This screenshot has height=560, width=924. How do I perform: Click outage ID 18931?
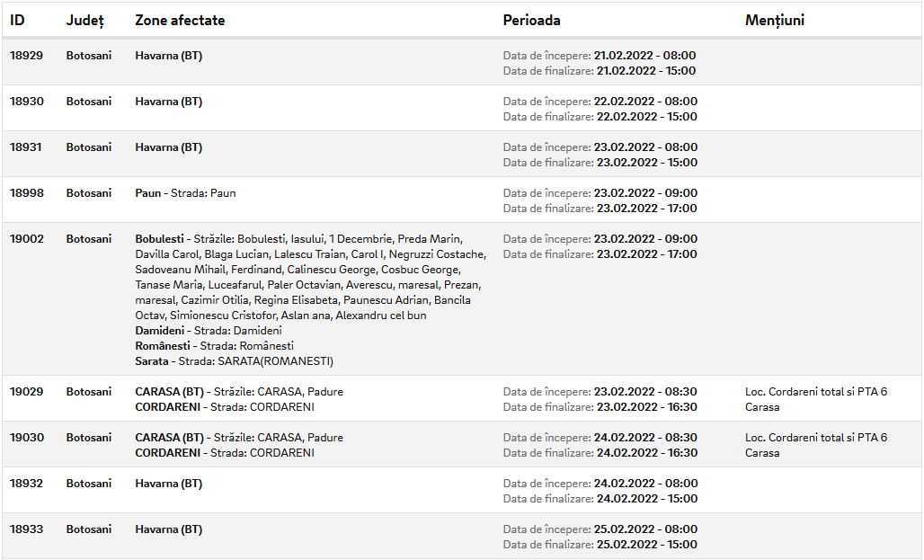(x=26, y=147)
